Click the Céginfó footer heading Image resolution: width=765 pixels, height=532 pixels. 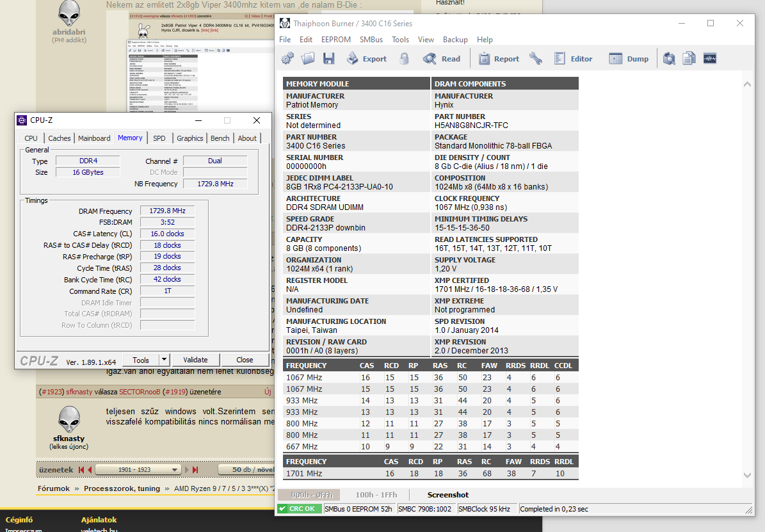(x=19, y=520)
